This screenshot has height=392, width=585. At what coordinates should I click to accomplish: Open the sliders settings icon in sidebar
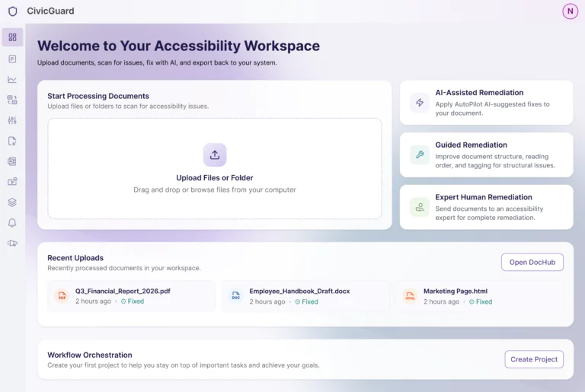pyautogui.click(x=12, y=120)
